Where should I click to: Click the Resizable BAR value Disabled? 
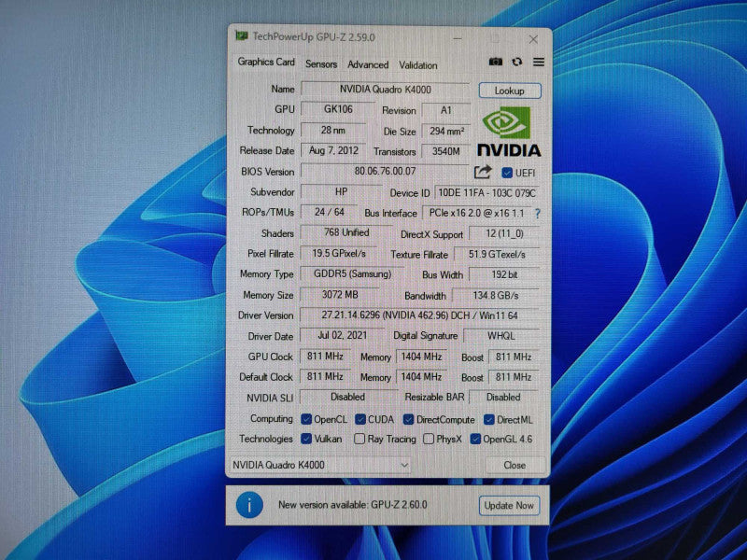[x=503, y=397]
